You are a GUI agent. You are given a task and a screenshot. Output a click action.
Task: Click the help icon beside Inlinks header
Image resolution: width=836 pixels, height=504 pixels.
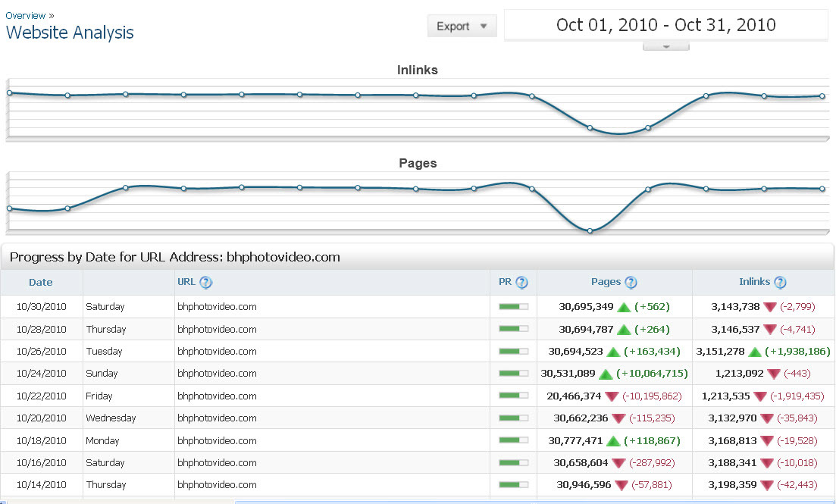tap(780, 283)
